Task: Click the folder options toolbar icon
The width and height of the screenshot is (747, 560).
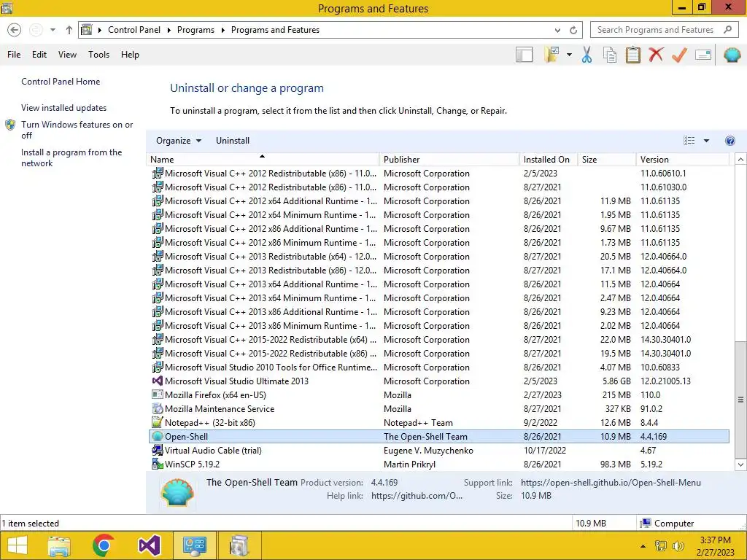Action: click(551, 55)
